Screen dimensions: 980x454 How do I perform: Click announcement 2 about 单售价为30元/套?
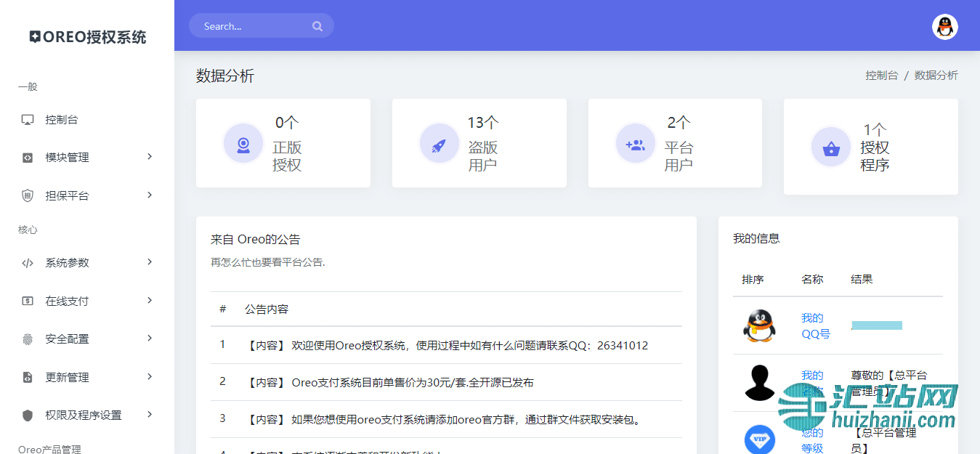tap(446, 382)
